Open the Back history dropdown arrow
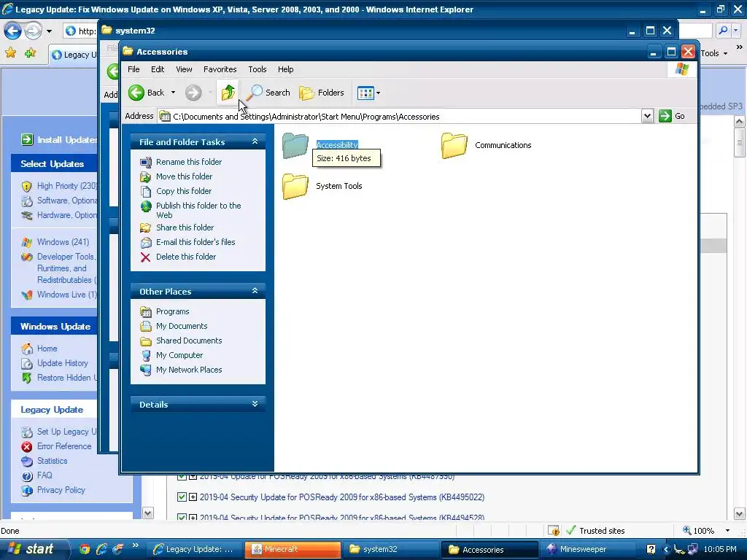Image resolution: width=747 pixels, height=560 pixels. click(x=173, y=93)
